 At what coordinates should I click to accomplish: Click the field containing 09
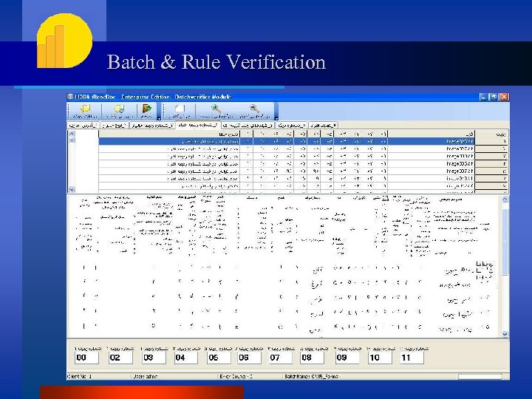[347, 358]
